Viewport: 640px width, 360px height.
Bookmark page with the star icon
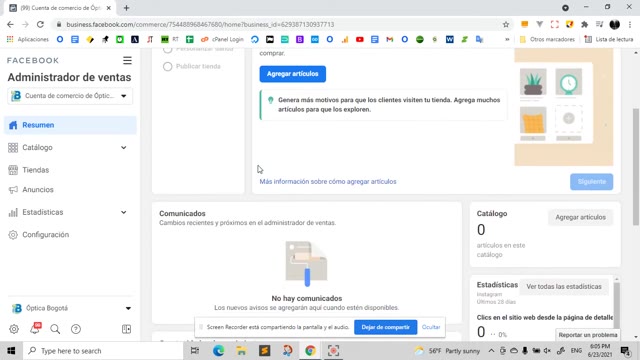click(506, 24)
